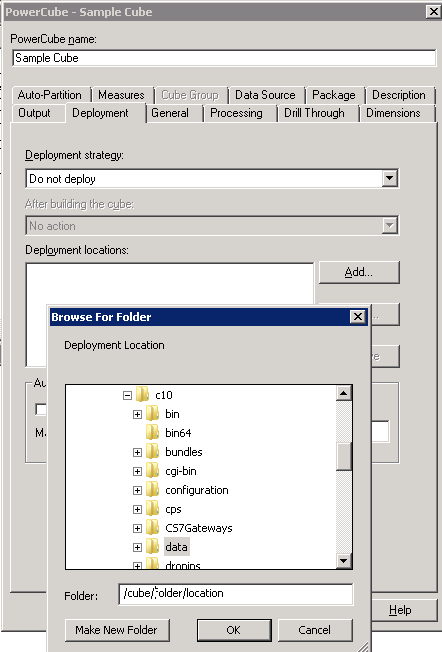
Task: Expand the bin folder node
Action: tap(137, 415)
